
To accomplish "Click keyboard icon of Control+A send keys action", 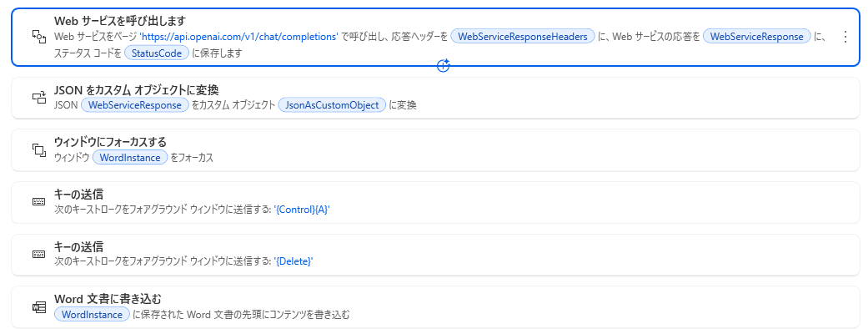I will tap(38, 202).
